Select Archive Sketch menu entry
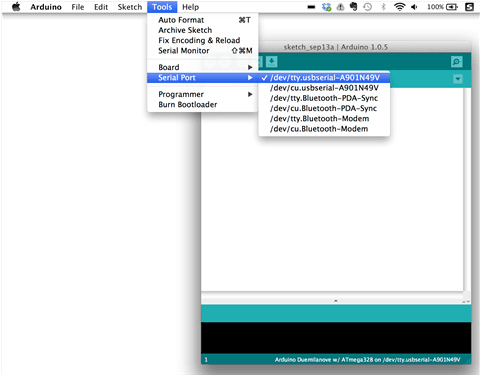 202,30
